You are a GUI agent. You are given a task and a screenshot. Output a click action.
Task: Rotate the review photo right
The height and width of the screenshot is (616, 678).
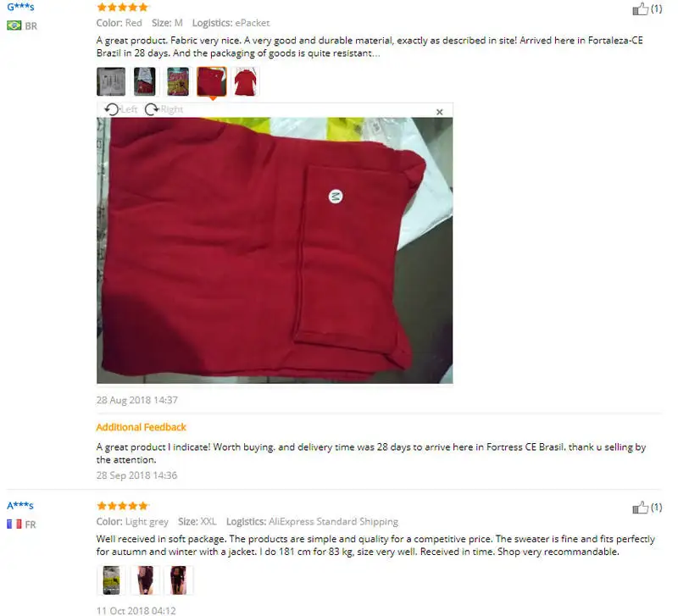[164, 109]
